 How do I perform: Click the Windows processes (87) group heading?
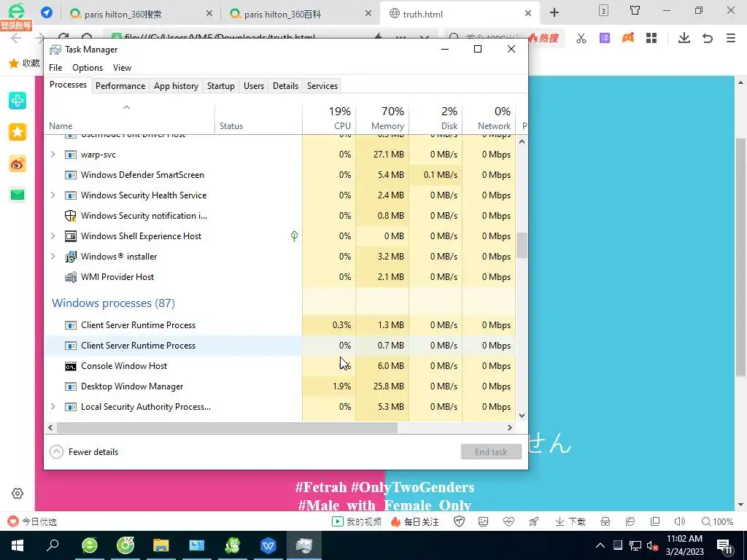[x=113, y=303]
